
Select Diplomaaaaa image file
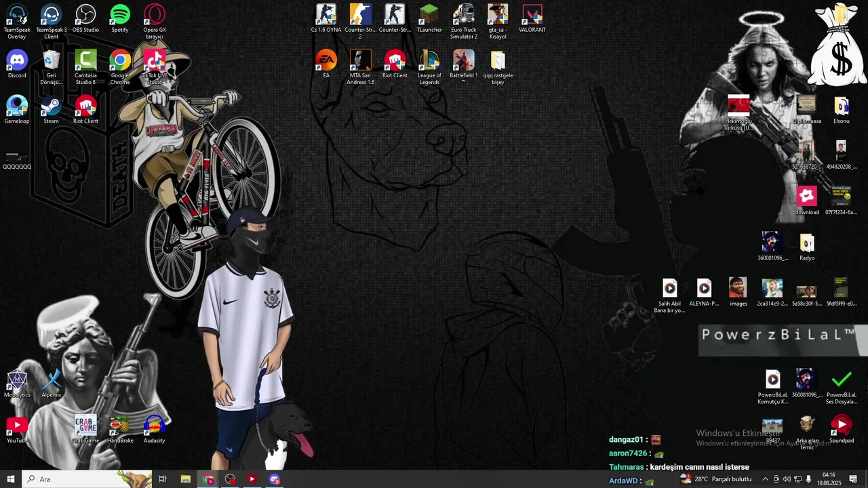tap(807, 110)
